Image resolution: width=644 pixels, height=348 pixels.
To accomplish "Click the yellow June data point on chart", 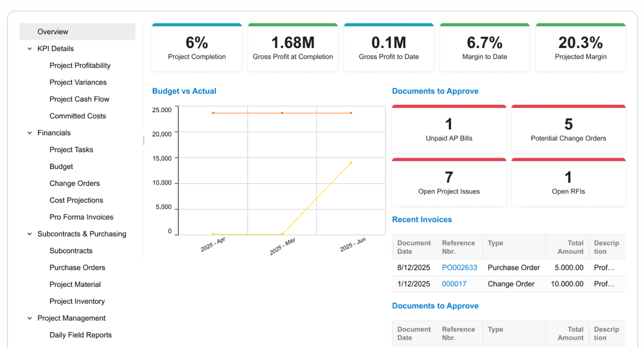I will [x=351, y=163].
